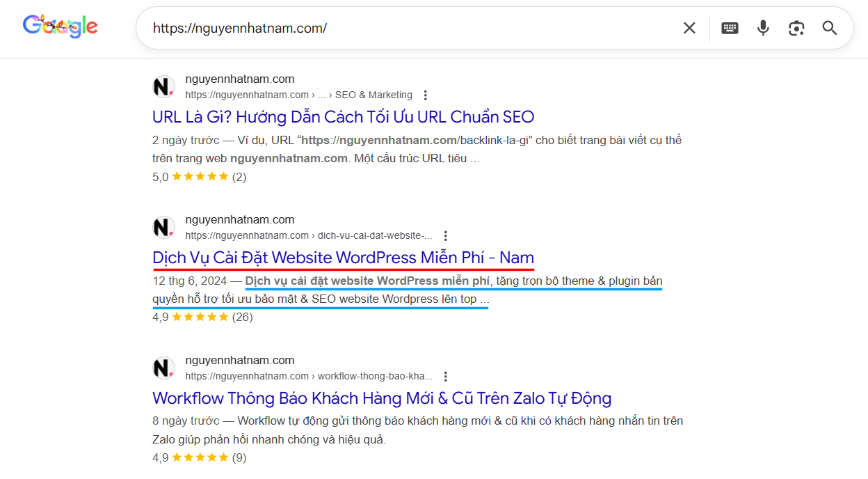The height and width of the screenshot is (479, 868).
Task: Click the magnifying glass search button
Action: [830, 28]
